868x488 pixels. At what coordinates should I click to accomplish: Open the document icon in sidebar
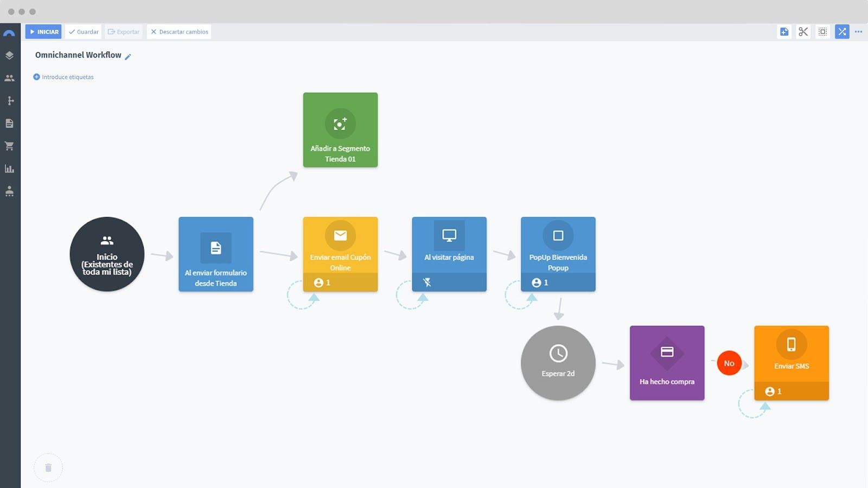[x=9, y=123]
